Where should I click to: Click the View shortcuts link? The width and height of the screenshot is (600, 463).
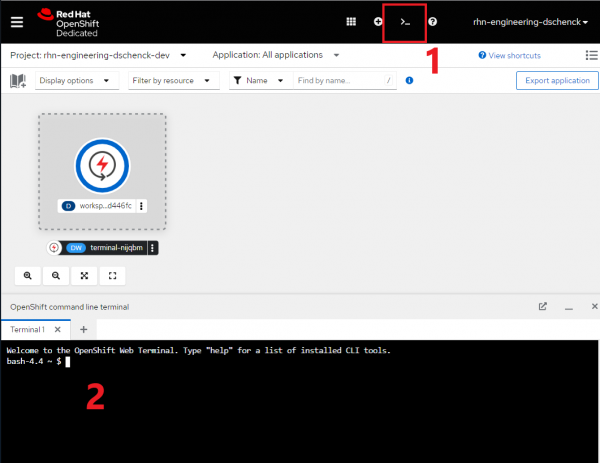510,55
